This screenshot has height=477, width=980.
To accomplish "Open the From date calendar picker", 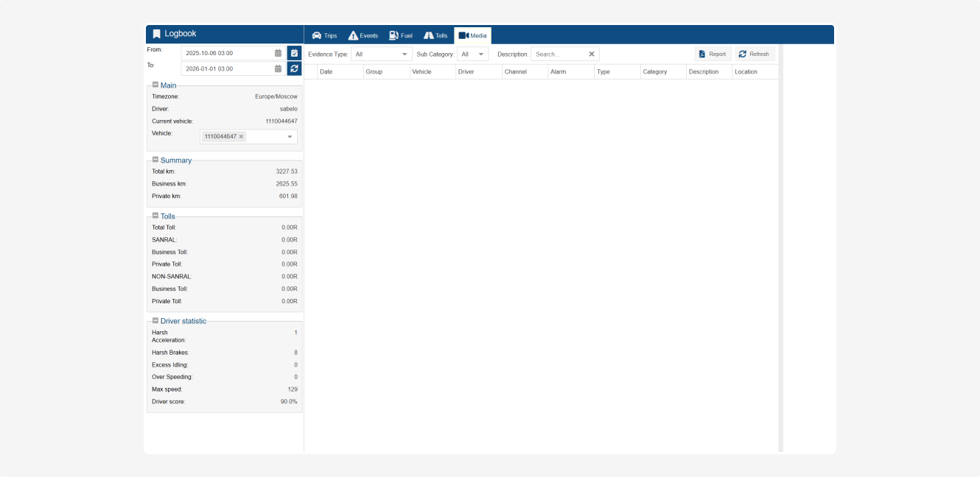I will tap(278, 53).
